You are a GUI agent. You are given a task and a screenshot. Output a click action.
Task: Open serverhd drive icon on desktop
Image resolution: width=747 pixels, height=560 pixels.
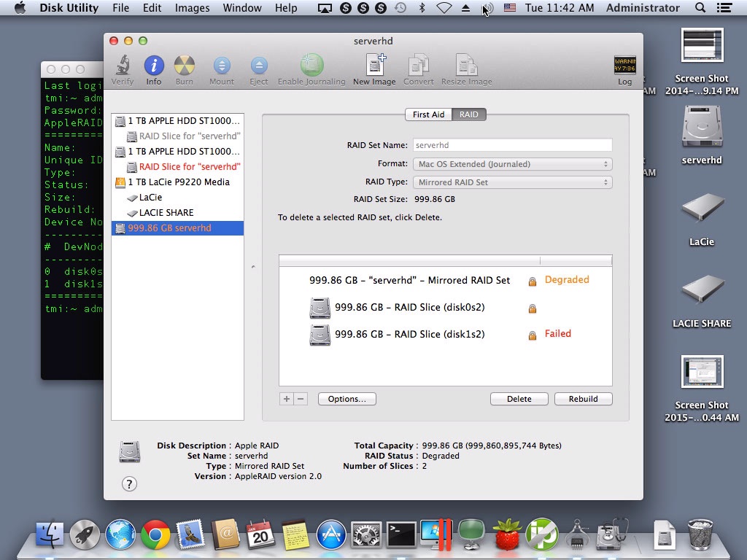703,126
